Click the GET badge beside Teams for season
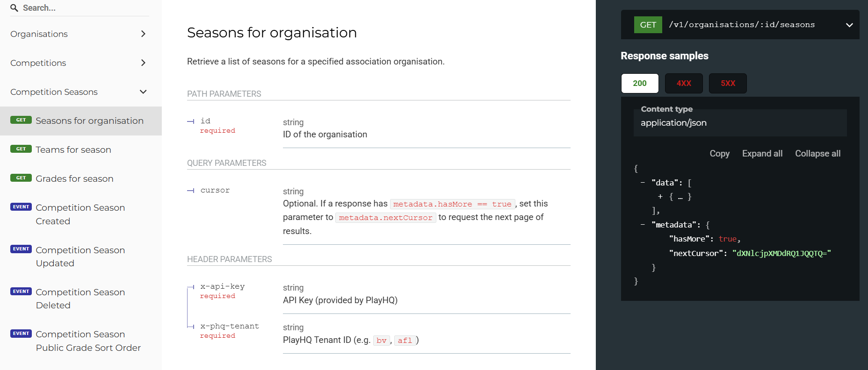868x370 pixels. (21, 149)
